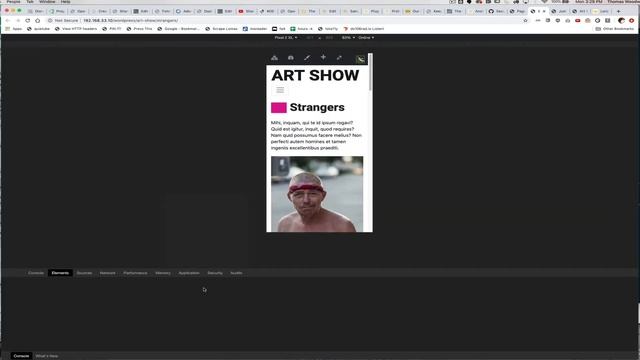Open the zoom percentage dropdown
This screenshot has height=360, width=640.
click(348, 38)
